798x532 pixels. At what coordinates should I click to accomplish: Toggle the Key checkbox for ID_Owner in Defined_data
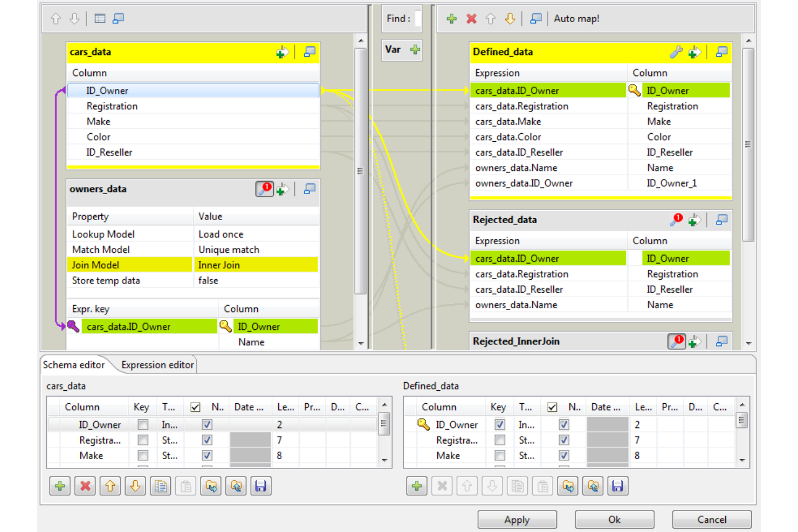click(x=499, y=424)
